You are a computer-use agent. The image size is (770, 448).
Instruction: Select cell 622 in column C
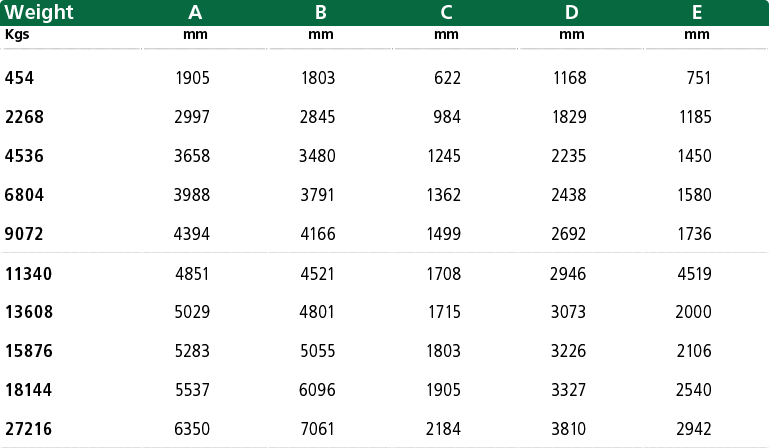(447, 78)
